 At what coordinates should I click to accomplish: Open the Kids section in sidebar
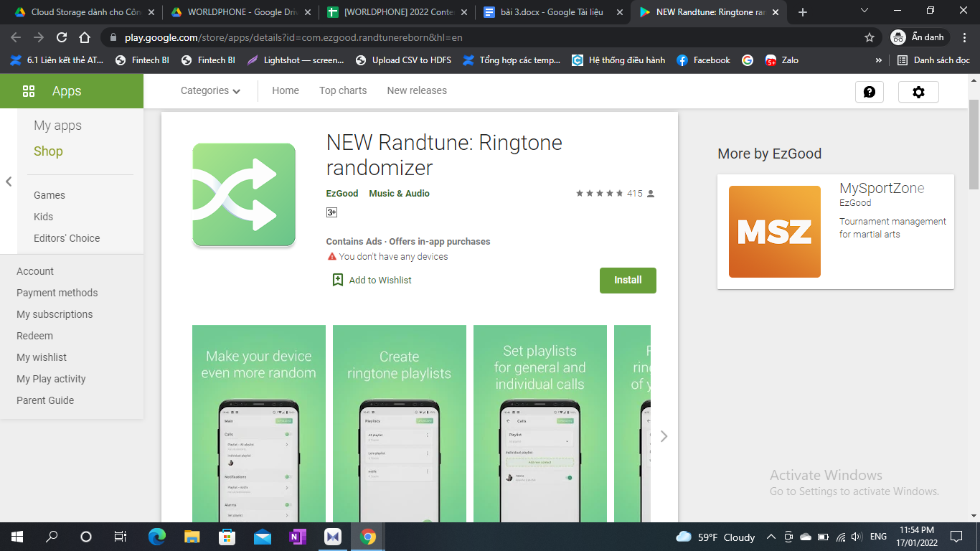click(x=43, y=217)
